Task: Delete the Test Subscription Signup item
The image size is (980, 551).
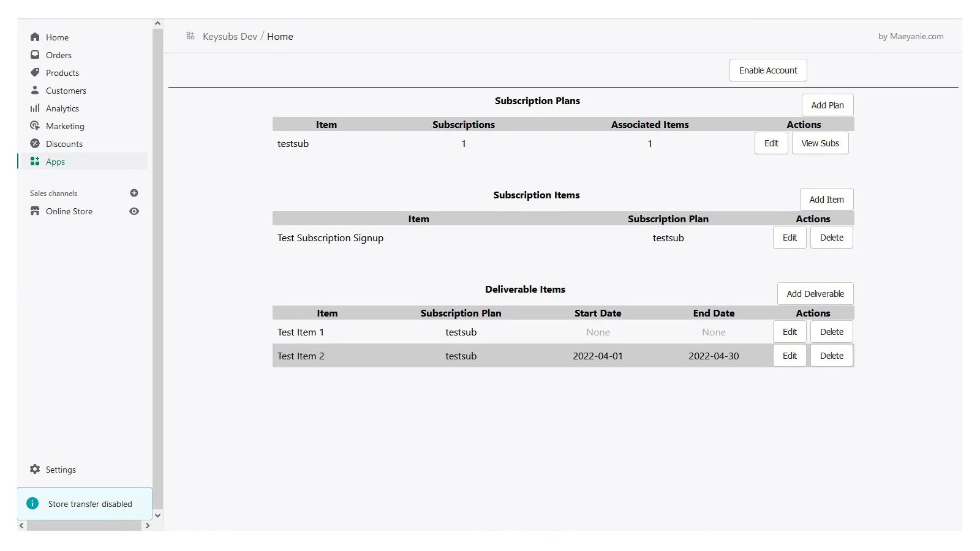Action: click(x=832, y=238)
